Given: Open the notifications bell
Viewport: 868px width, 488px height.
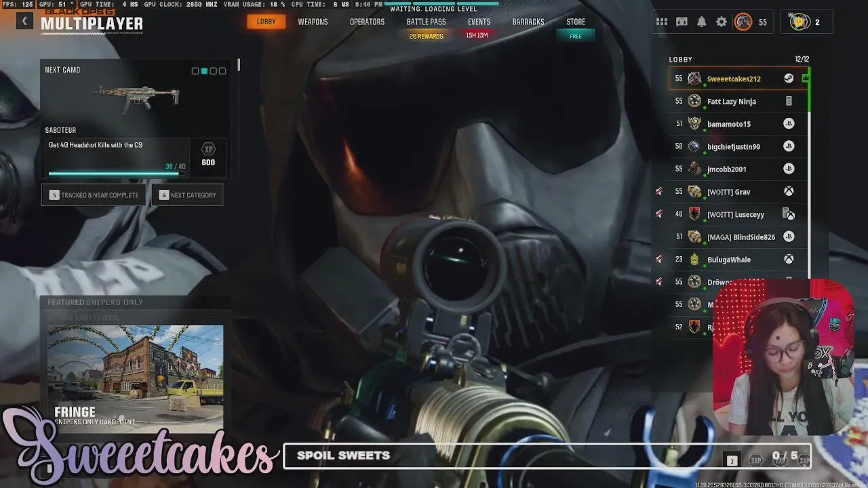Looking at the screenshot, I should click(x=702, y=22).
